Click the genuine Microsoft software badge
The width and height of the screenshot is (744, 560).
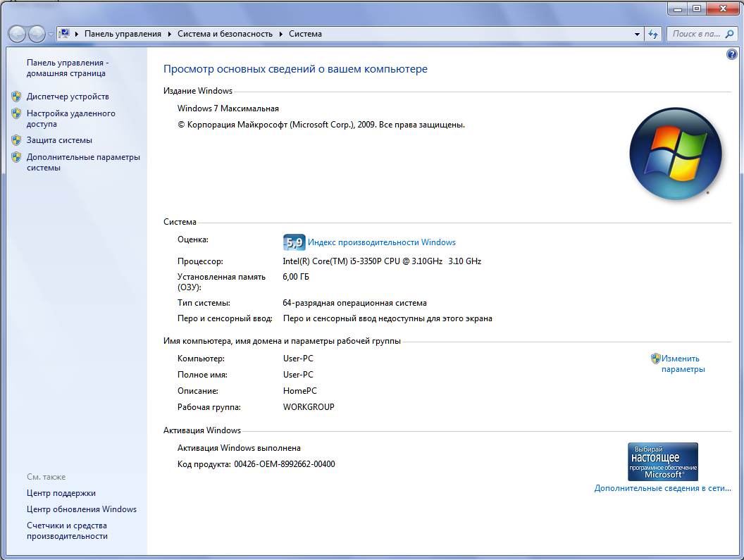pos(663,462)
